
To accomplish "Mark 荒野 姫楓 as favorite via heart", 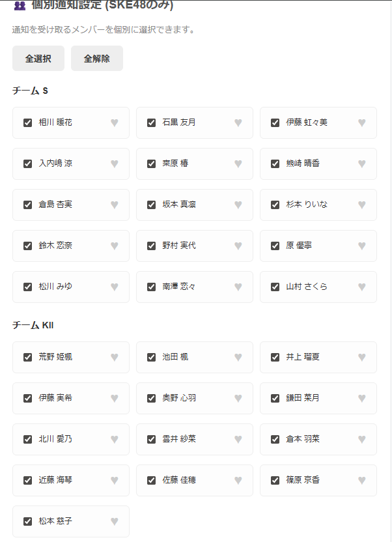I will (x=115, y=357).
